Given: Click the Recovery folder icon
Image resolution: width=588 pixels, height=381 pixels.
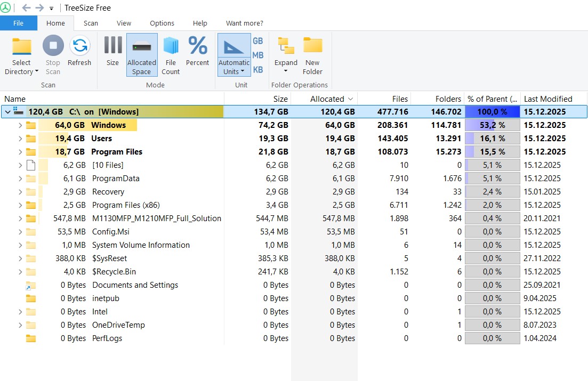Looking at the screenshot, I should click(31, 192).
